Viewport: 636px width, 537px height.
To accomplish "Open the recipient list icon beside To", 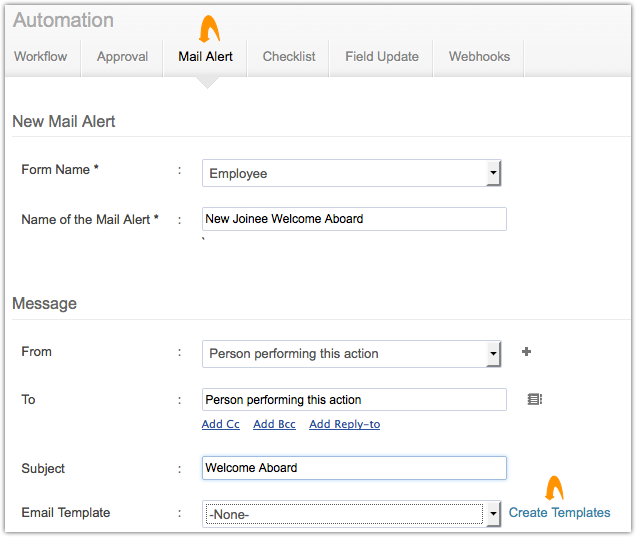I will pyautogui.click(x=535, y=400).
